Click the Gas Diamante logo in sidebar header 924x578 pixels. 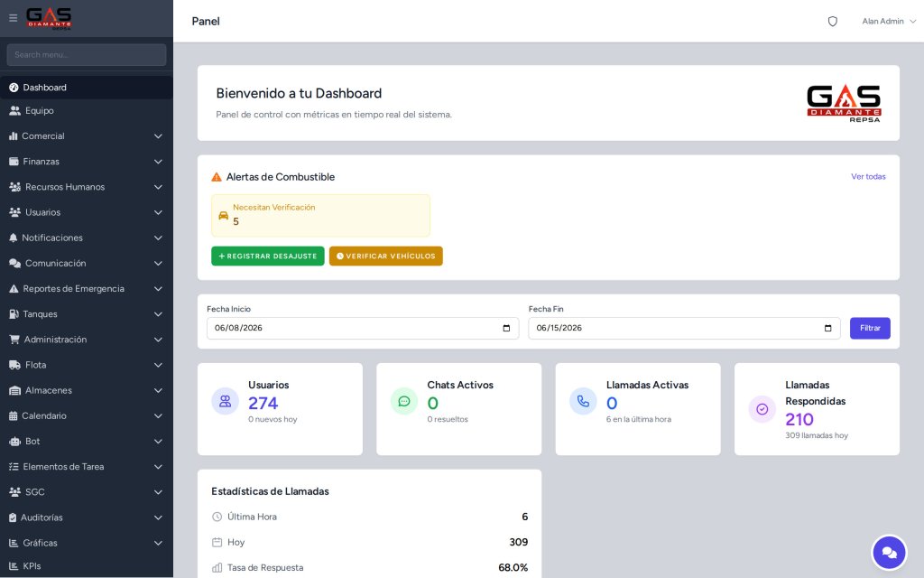49,18
